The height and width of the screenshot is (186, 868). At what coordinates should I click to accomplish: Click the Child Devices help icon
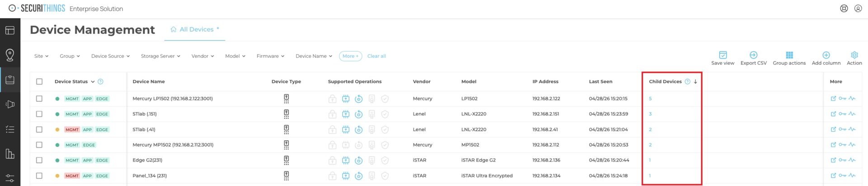tap(688, 81)
